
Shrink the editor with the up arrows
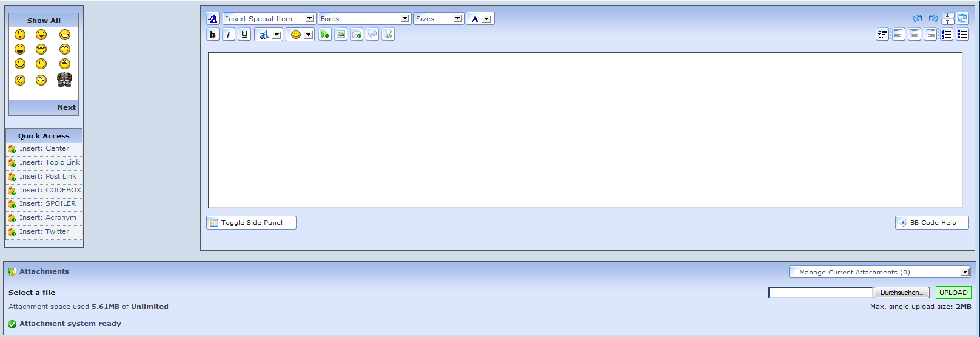coord(948,15)
